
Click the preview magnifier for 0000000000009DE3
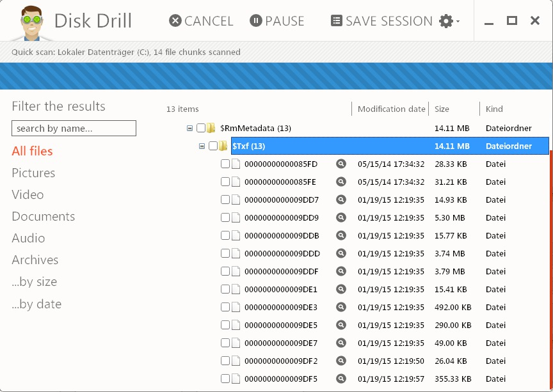point(341,307)
